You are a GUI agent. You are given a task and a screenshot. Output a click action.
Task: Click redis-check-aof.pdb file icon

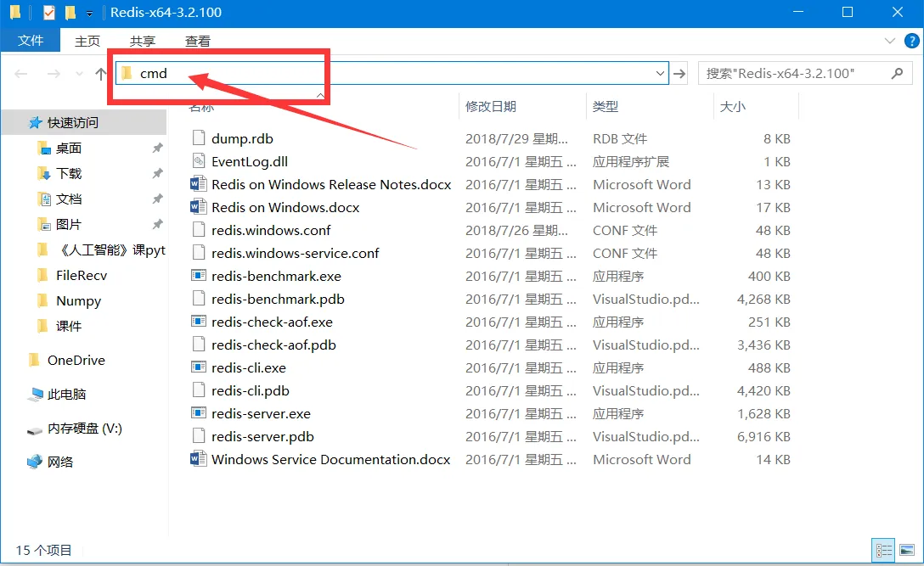[x=199, y=345]
